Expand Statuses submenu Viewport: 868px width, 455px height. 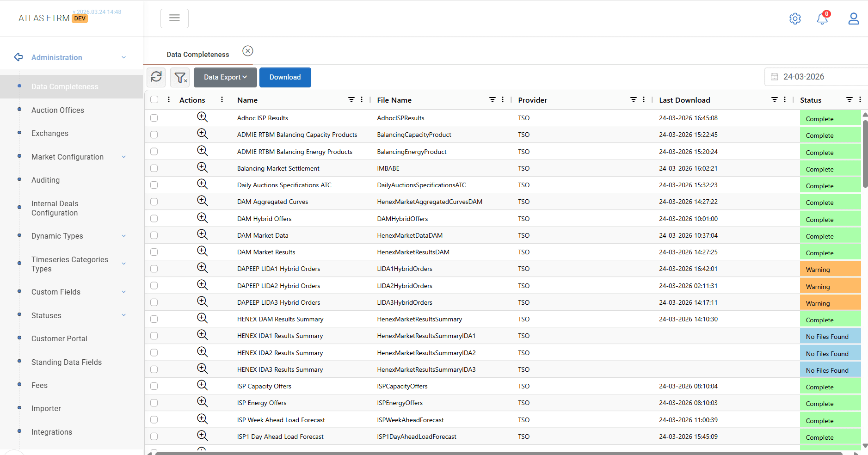123,315
